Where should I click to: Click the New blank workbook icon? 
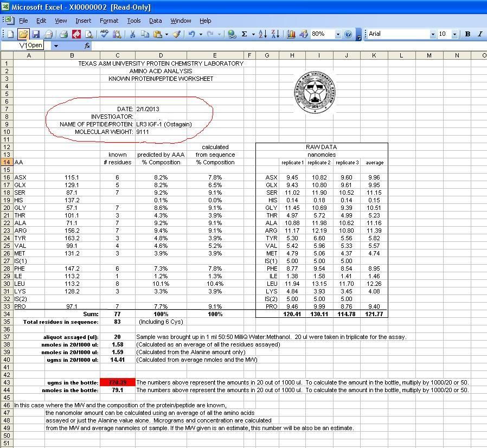[x=10, y=34]
